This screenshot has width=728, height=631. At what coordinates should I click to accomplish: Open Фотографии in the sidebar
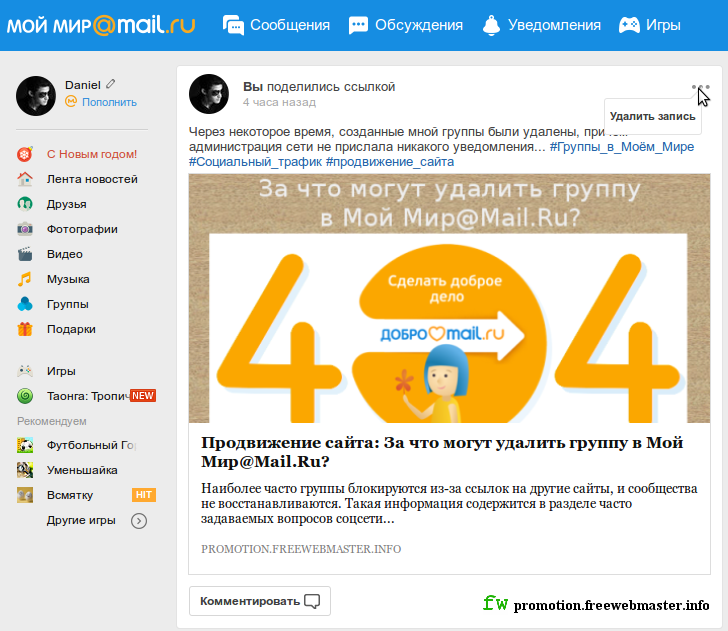(x=82, y=229)
